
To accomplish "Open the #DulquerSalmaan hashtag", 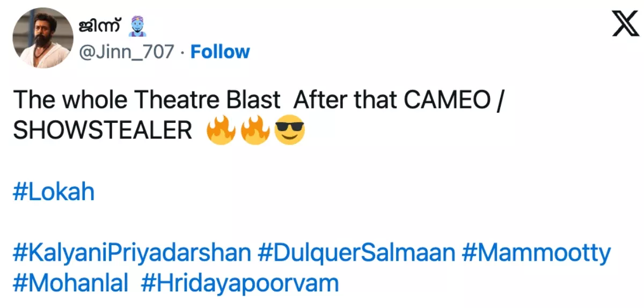I will coord(356,253).
